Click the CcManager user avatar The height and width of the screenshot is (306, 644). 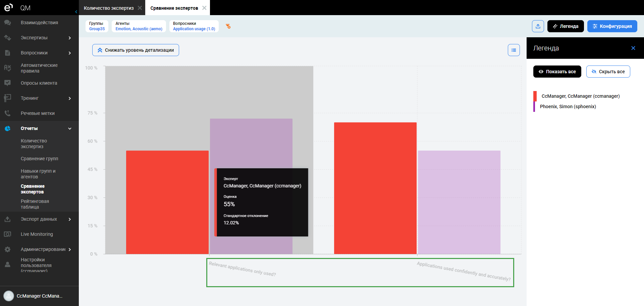point(9,296)
